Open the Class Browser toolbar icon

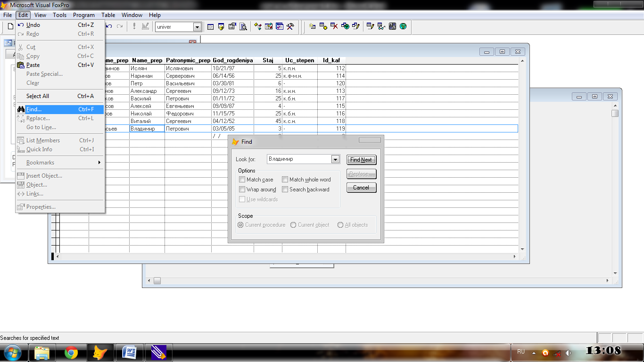[x=258, y=27]
